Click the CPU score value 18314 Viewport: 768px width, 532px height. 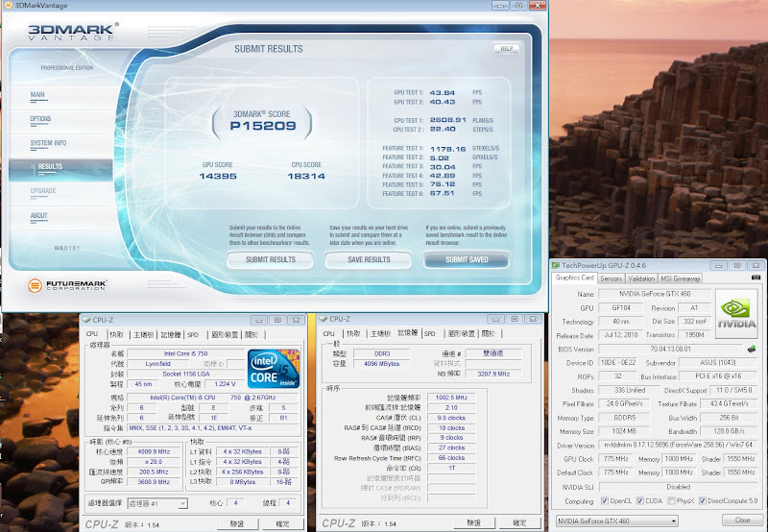[x=306, y=176]
